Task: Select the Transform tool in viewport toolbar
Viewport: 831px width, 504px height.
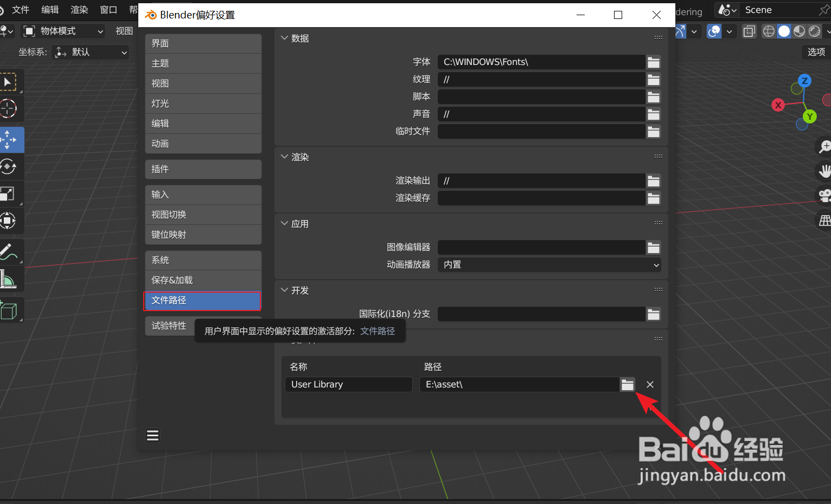Action: [9, 221]
